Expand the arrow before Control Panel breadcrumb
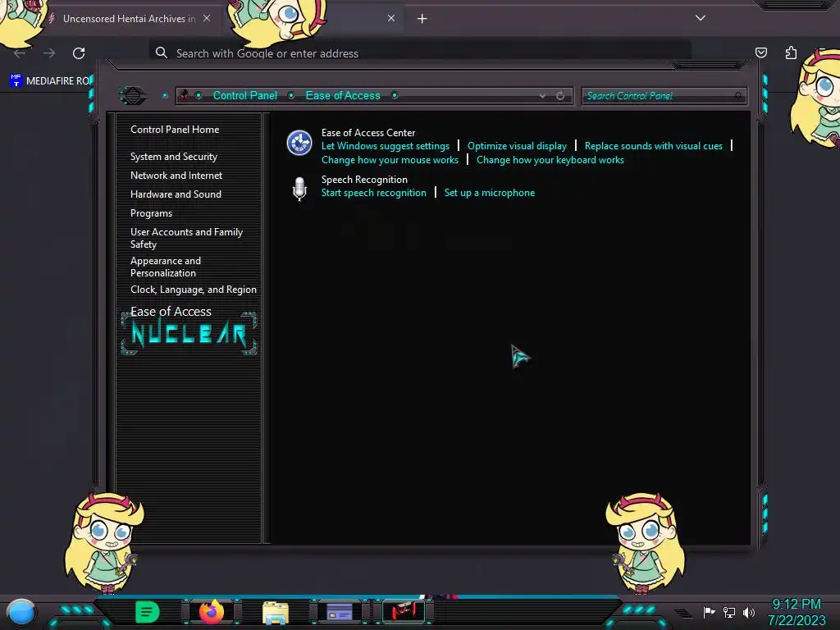The image size is (840, 630). 199,95
